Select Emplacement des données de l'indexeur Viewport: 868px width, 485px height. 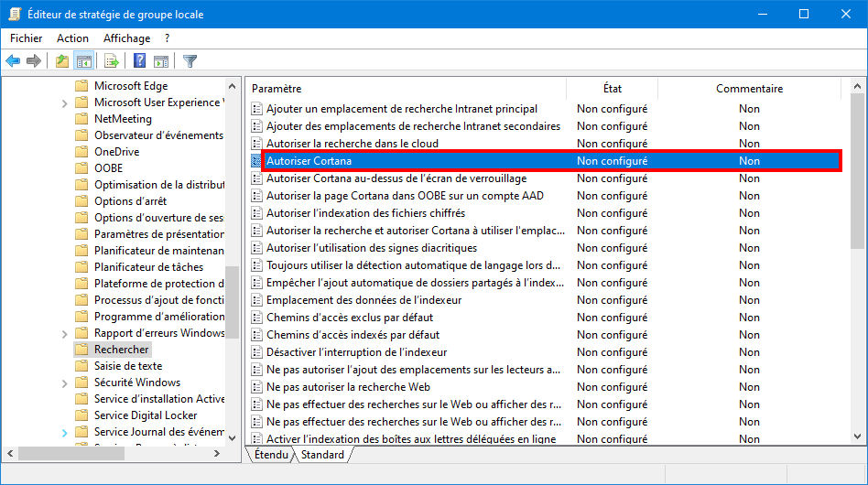363,300
